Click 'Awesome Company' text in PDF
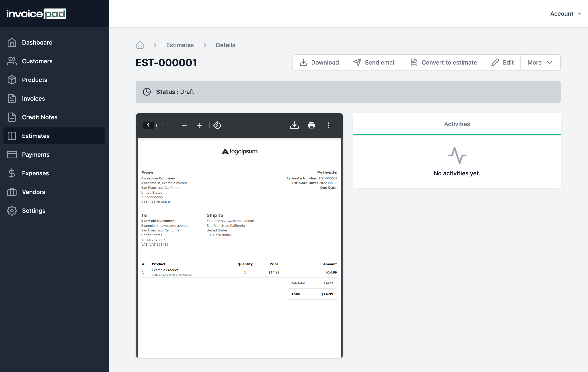This screenshot has height=372, width=588. (x=158, y=178)
